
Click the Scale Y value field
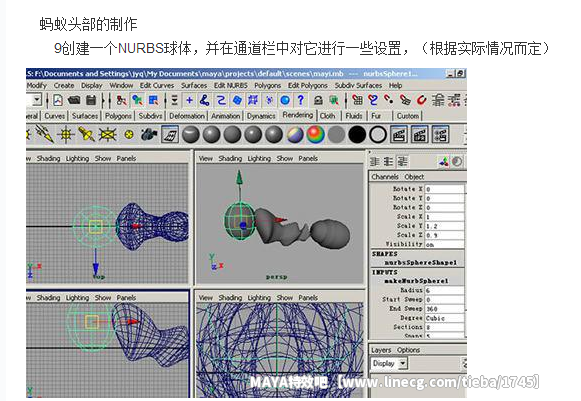pyautogui.click(x=444, y=226)
